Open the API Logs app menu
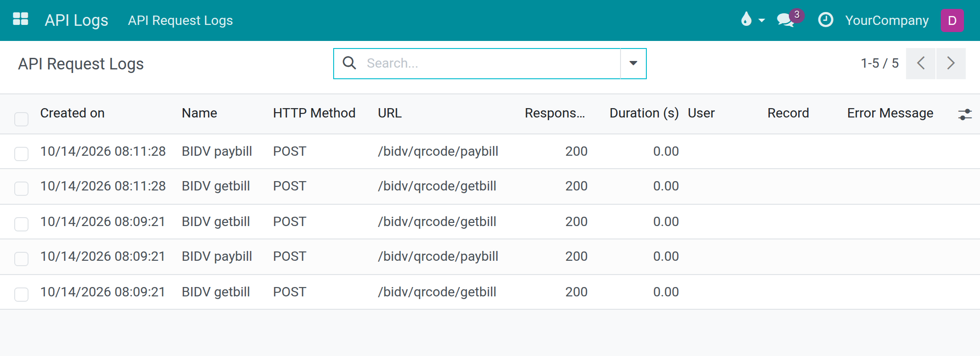 [x=77, y=20]
